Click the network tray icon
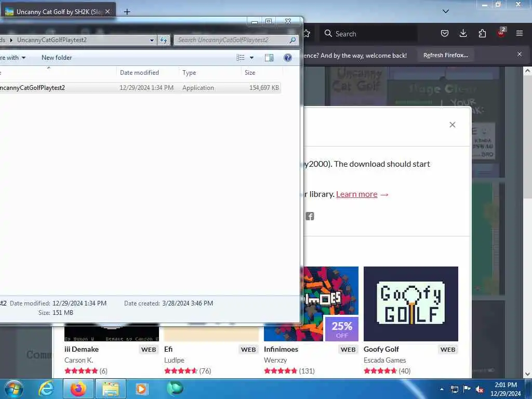 click(455, 390)
